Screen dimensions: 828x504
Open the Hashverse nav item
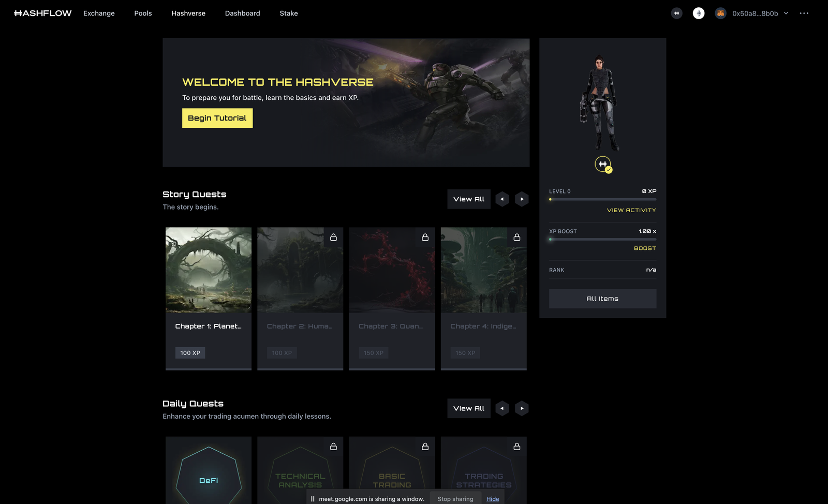188,13
